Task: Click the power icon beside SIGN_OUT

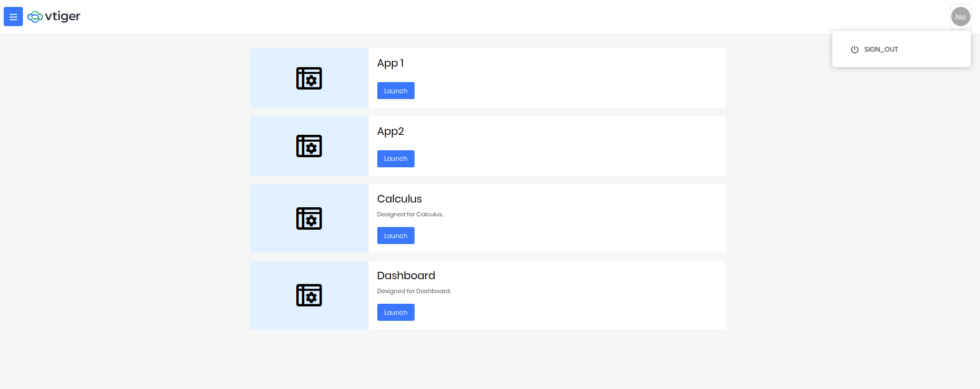Action: tap(854, 50)
